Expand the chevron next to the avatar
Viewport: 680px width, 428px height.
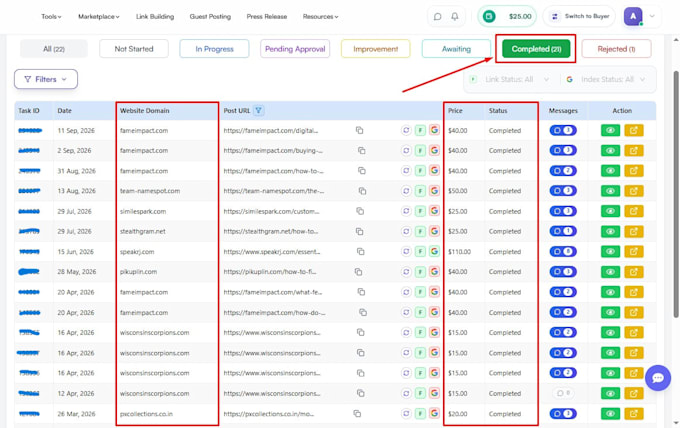[652, 16]
